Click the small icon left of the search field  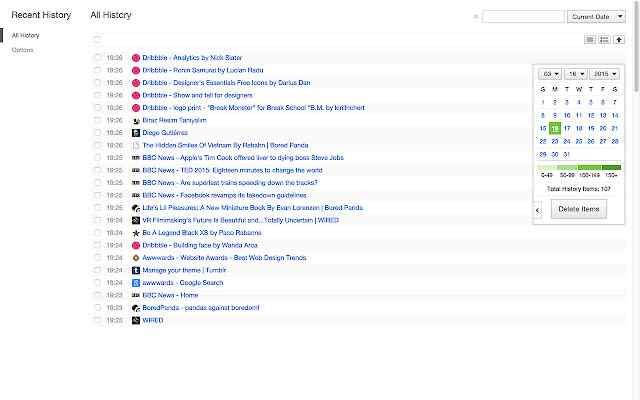point(476,17)
